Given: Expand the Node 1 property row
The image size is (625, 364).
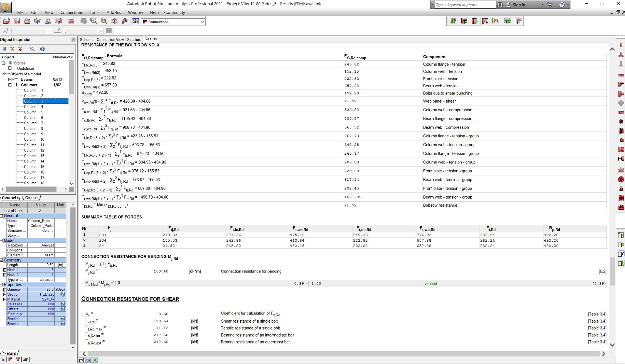Looking at the screenshot, I should [x=5, y=270].
